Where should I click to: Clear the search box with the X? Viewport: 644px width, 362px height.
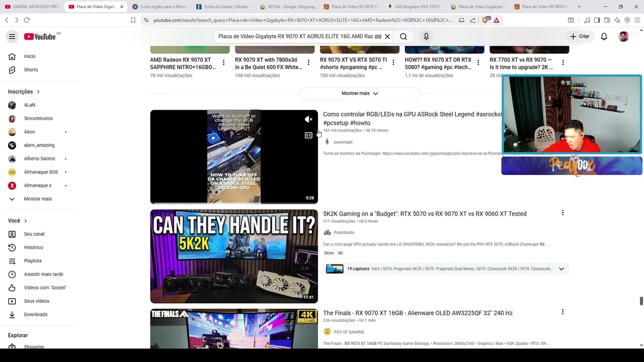point(387,36)
